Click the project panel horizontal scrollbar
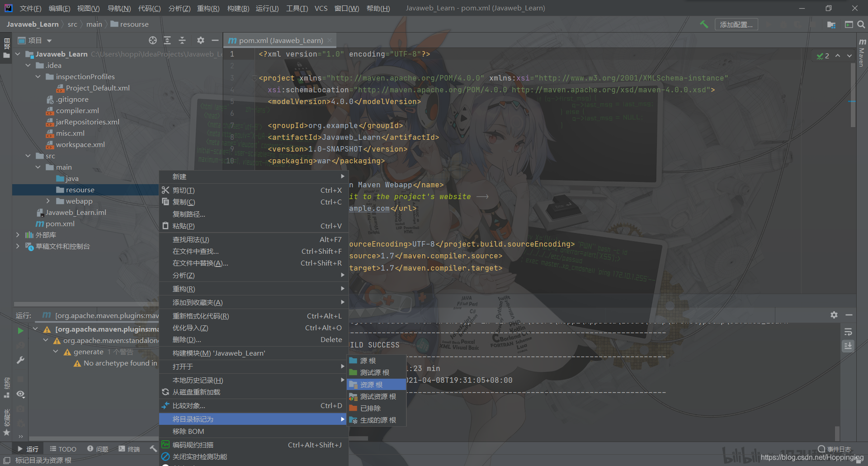This screenshot has height=466, width=868. click(x=86, y=304)
